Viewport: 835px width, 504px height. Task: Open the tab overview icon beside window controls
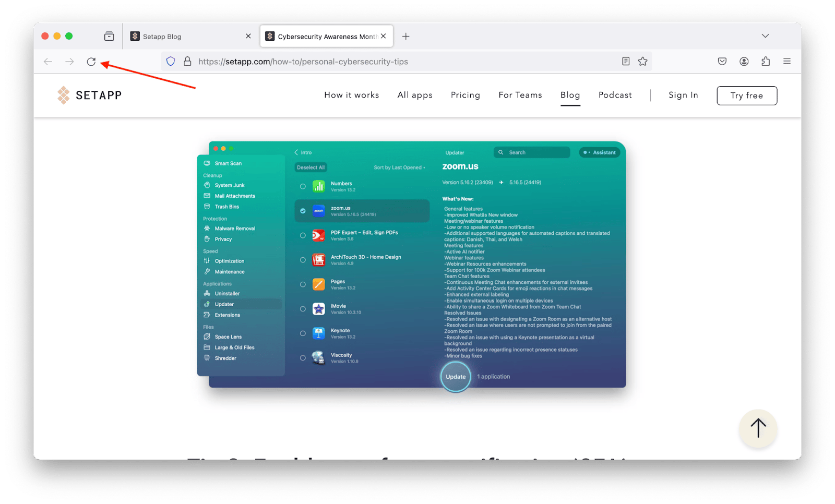click(109, 36)
